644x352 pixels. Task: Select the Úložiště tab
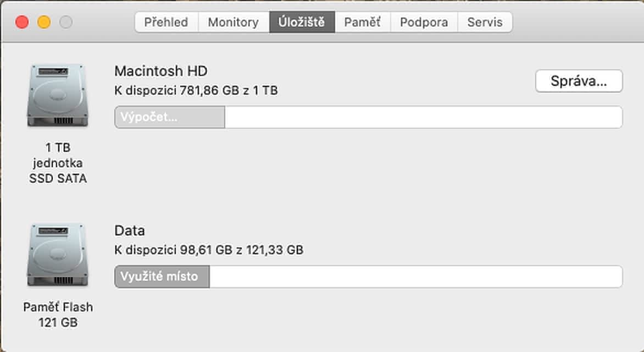[x=302, y=23]
